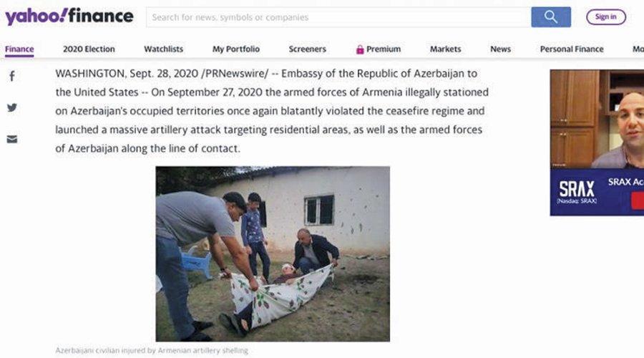
Task: Click the SRAX logo in advertisement
Action: 577,192
